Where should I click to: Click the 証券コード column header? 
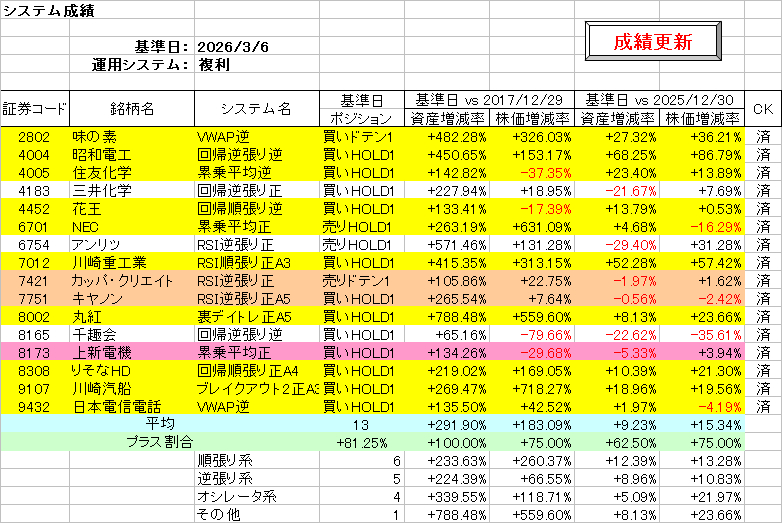[x=35, y=109]
